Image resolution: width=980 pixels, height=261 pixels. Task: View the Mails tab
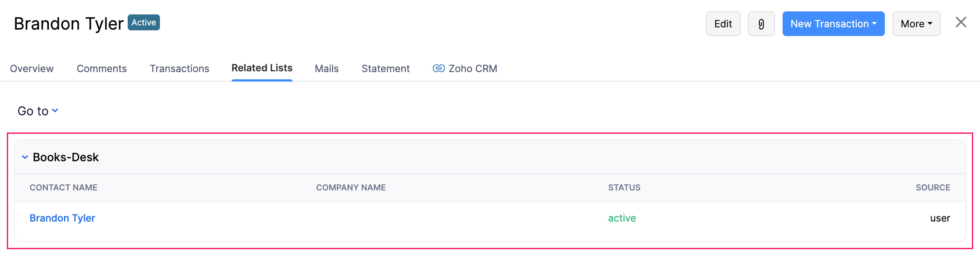pyautogui.click(x=326, y=69)
